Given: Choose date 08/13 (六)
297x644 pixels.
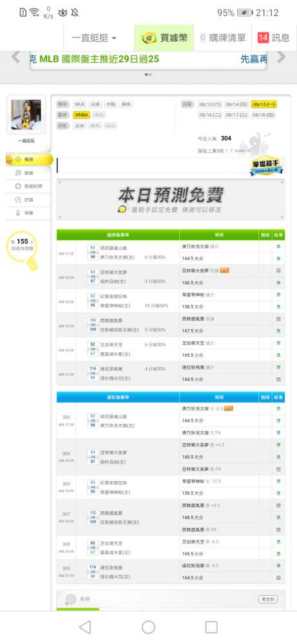Looking at the screenshot, I should [209, 104].
